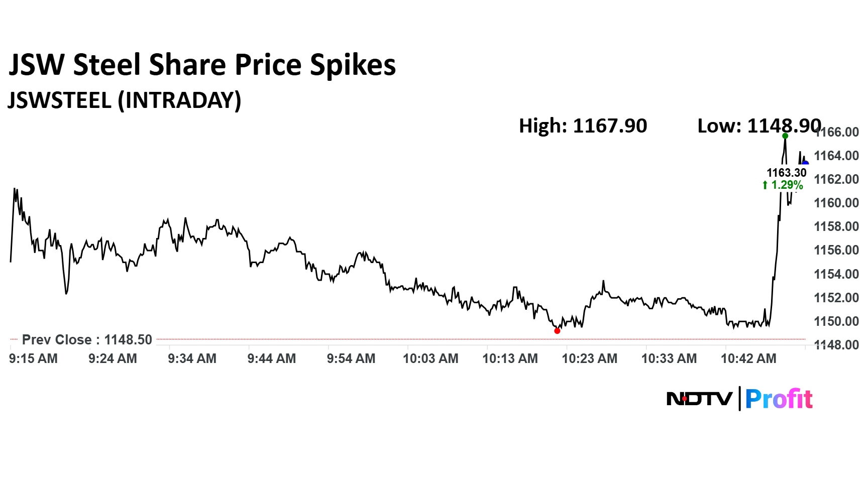
Task: Click the 1150.00 price axis label
Action: pos(836,321)
